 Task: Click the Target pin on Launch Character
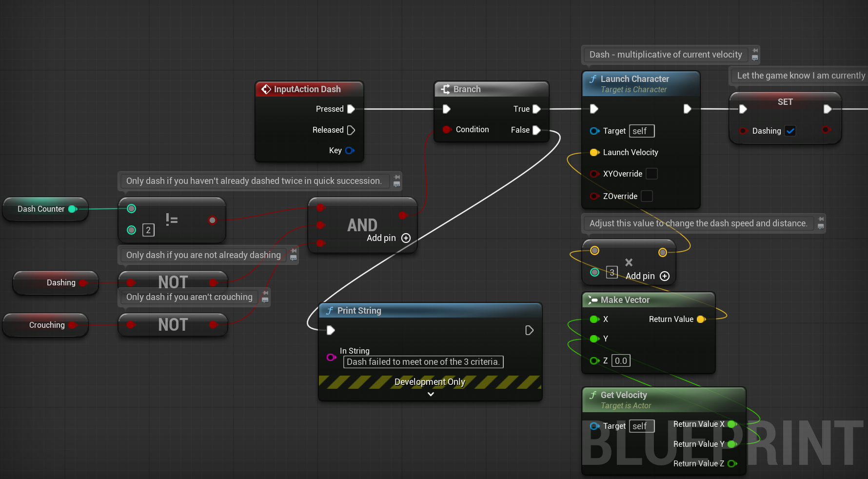point(594,131)
